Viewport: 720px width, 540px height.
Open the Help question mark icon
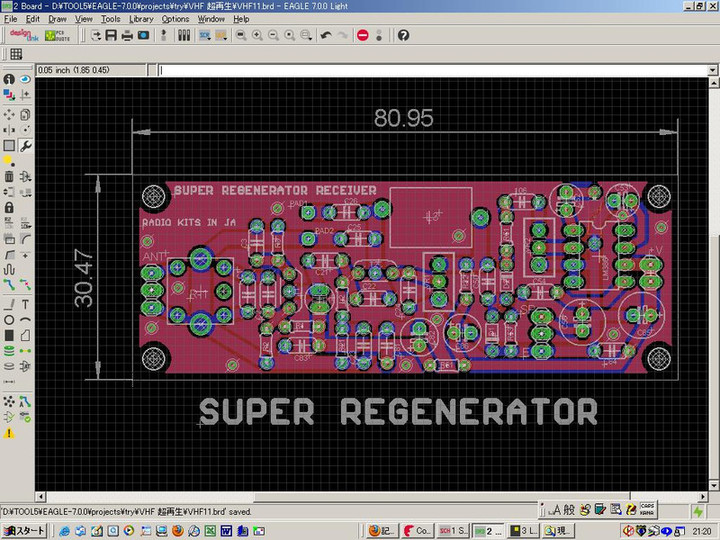tap(403, 35)
